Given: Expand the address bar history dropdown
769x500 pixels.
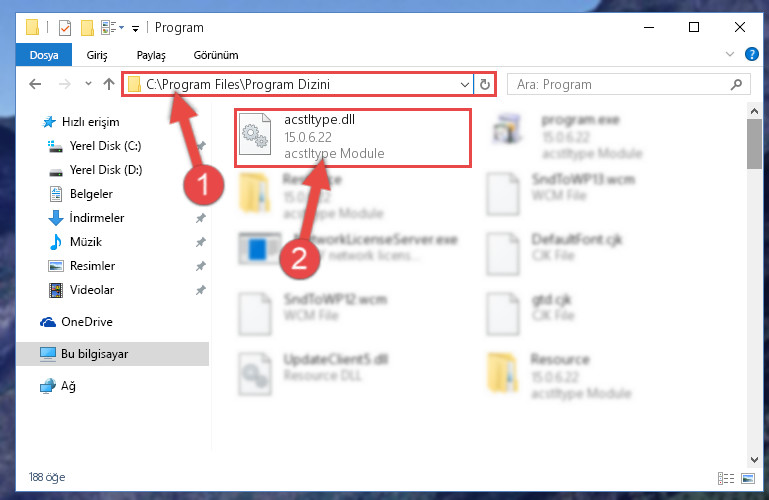Looking at the screenshot, I should (464, 84).
